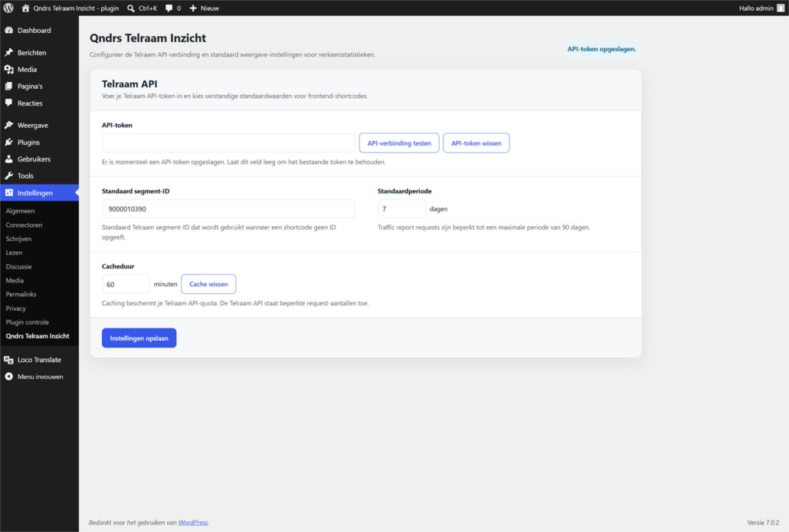
Task: Click the WordPress logo icon
Action: pos(8,8)
